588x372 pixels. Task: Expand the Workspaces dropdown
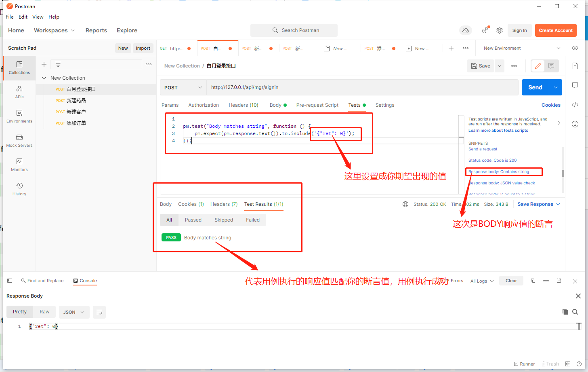(x=54, y=30)
